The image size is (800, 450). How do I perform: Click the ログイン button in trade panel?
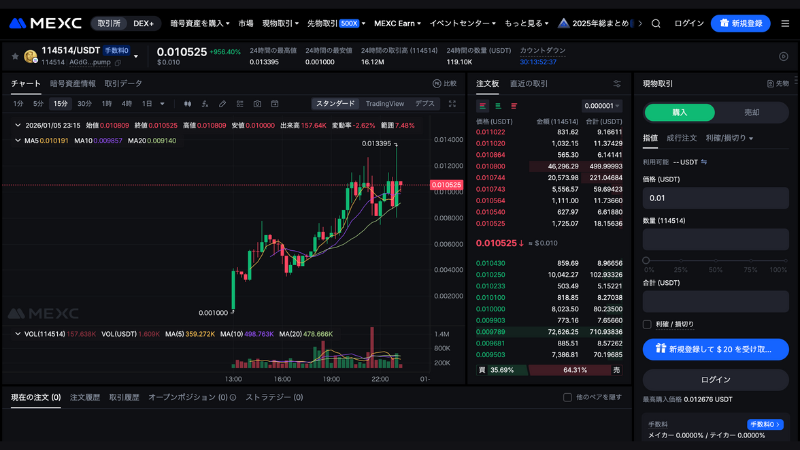(715, 380)
